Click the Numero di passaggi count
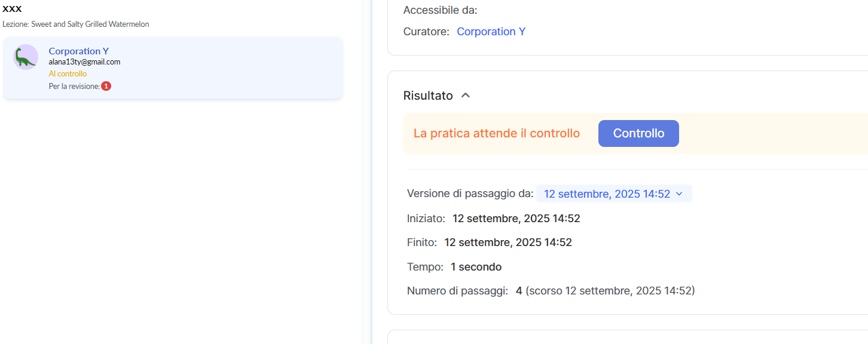The image size is (868, 344). [x=519, y=291]
